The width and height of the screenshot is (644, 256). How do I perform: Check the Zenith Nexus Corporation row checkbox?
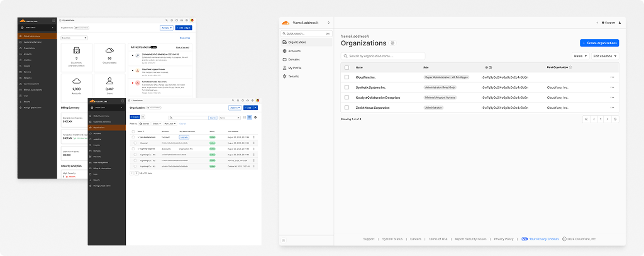(x=347, y=108)
